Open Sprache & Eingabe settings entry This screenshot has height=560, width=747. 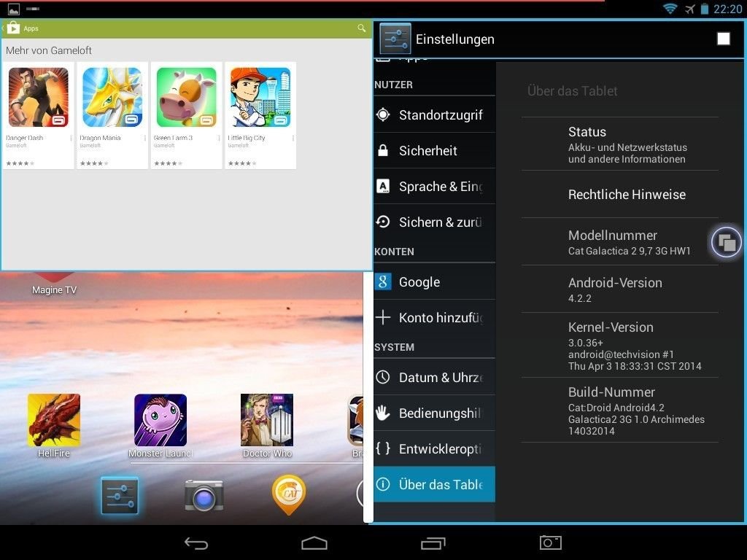tap(435, 186)
